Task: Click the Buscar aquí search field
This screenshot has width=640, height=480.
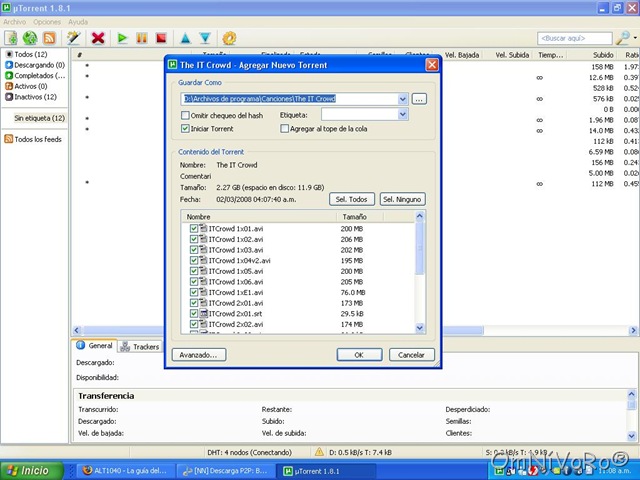Action: point(575,38)
